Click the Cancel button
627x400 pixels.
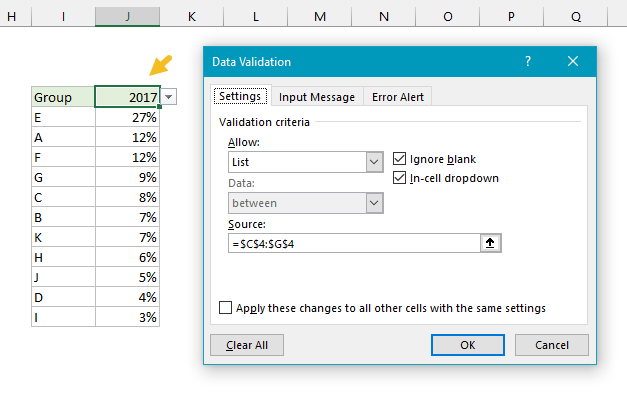551,345
